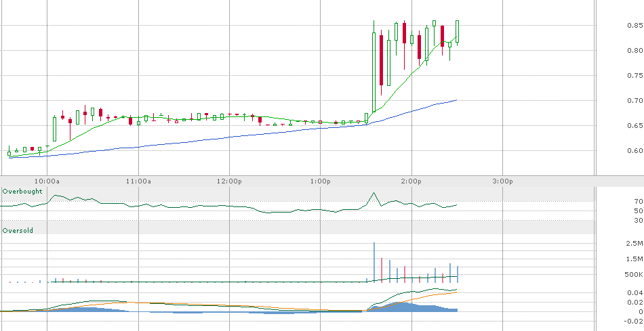Select the 3:00p time label
Screen dimensions: 644x331
tap(503, 181)
